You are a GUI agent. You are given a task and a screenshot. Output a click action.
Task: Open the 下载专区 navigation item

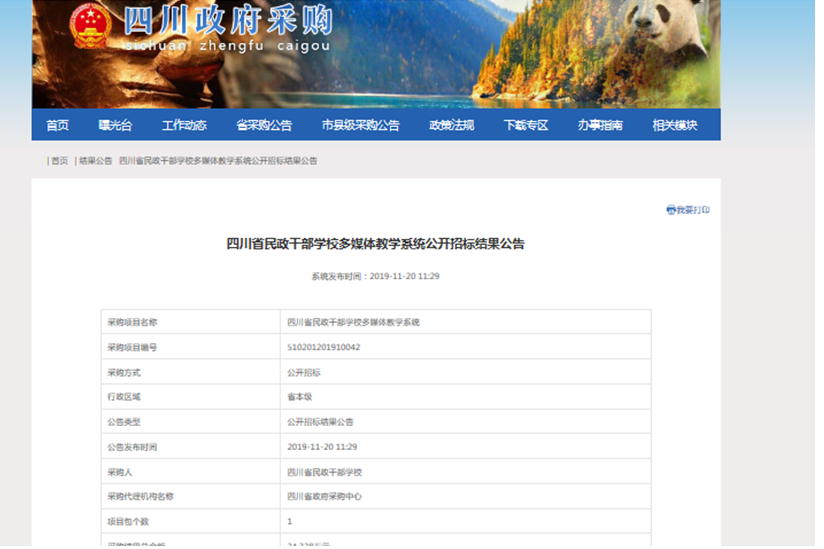[x=526, y=125]
